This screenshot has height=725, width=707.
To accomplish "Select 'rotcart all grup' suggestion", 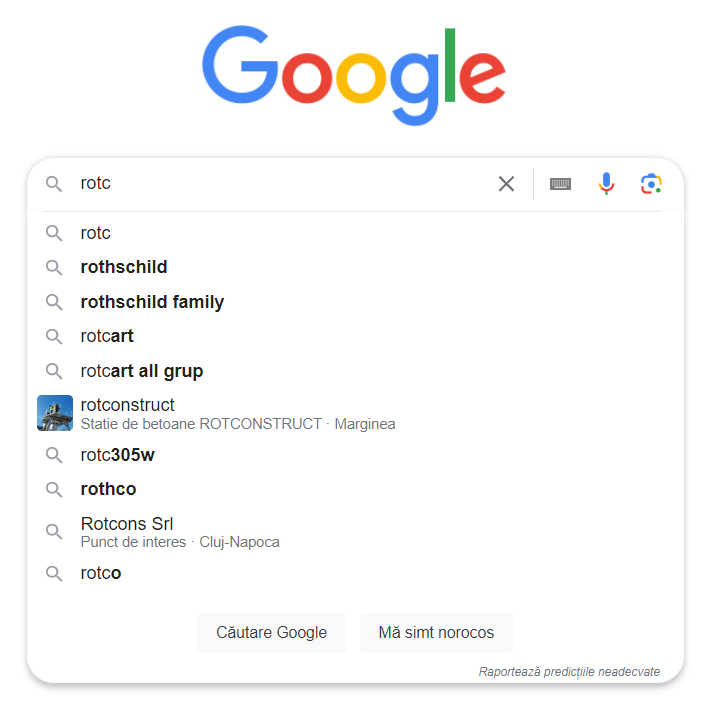I will [355, 371].
